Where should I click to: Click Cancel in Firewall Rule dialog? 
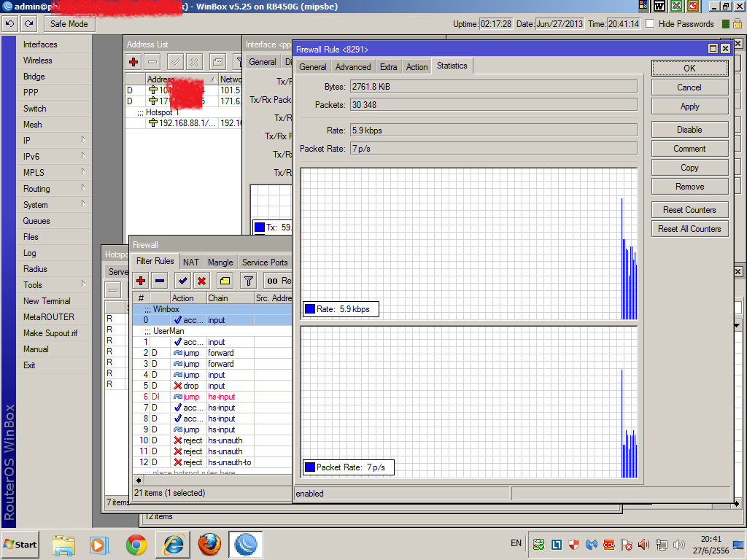690,87
